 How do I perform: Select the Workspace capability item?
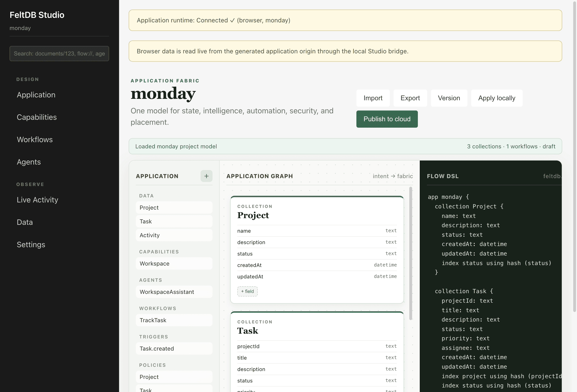(174, 263)
